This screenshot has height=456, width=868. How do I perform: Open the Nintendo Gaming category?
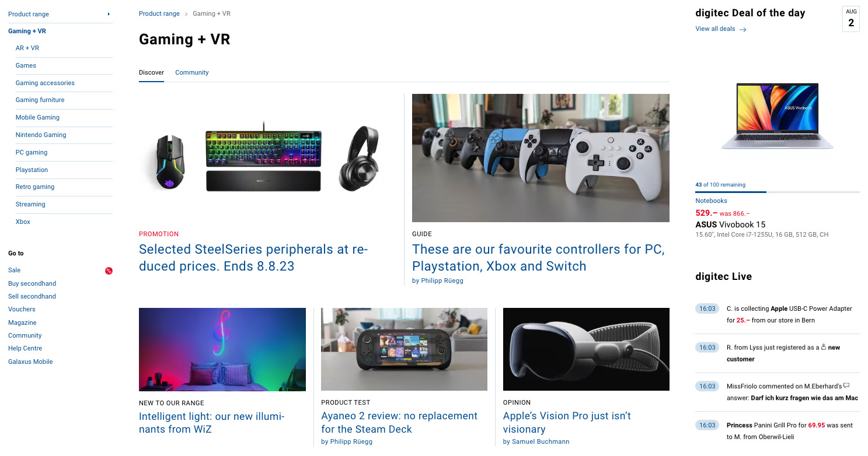click(x=41, y=135)
